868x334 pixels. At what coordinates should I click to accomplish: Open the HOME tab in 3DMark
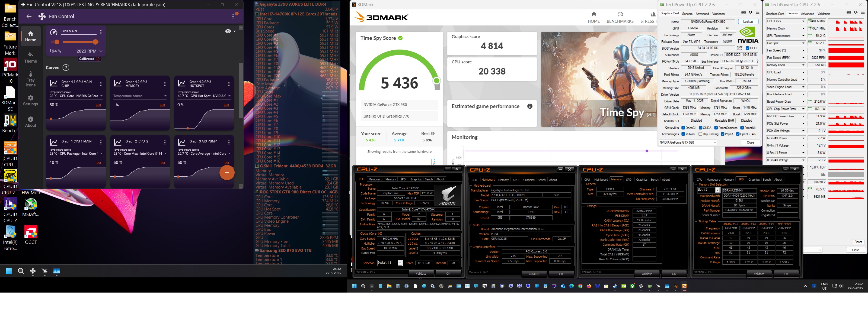[x=593, y=18]
